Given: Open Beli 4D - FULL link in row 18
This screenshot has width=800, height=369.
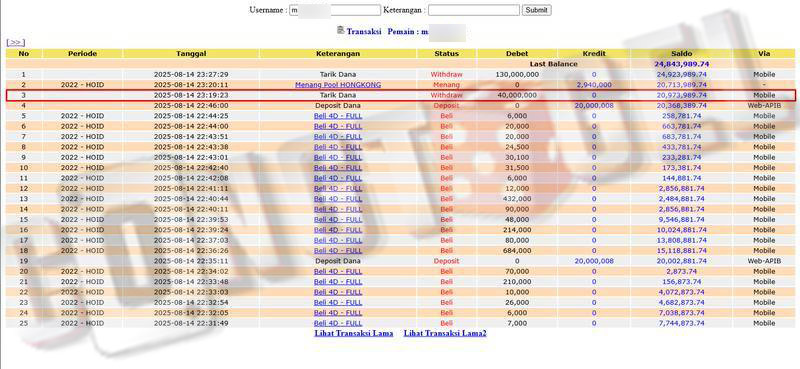Looking at the screenshot, I should point(338,251).
